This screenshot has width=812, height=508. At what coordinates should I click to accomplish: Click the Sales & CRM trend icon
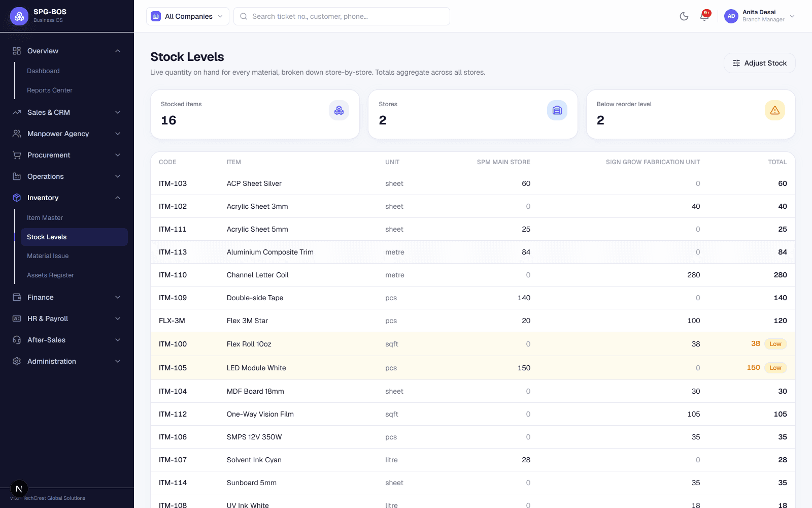click(x=17, y=112)
